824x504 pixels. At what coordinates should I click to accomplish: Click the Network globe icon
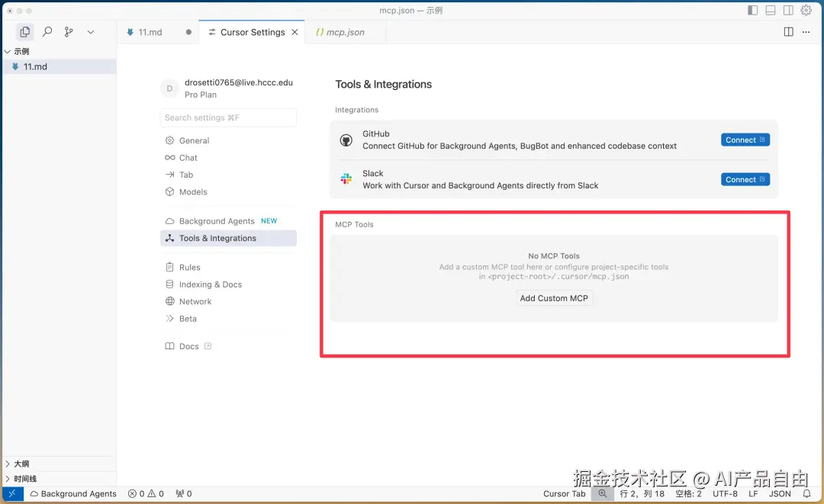click(x=169, y=301)
